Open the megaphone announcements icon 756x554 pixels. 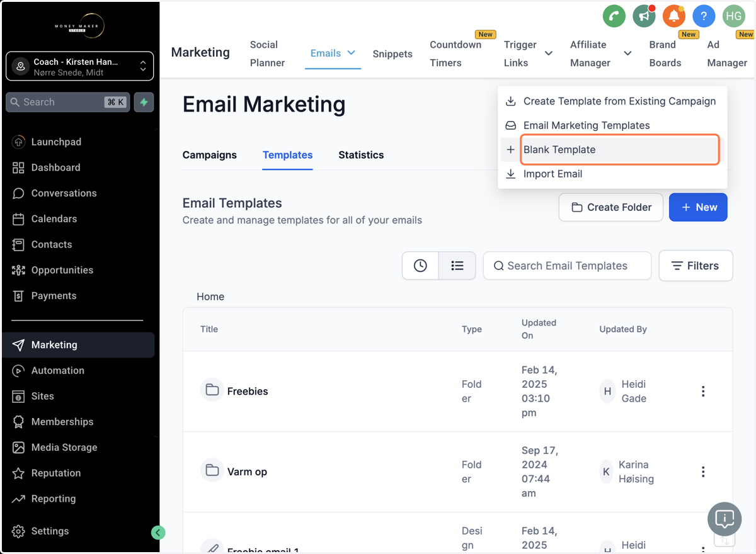tap(644, 16)
